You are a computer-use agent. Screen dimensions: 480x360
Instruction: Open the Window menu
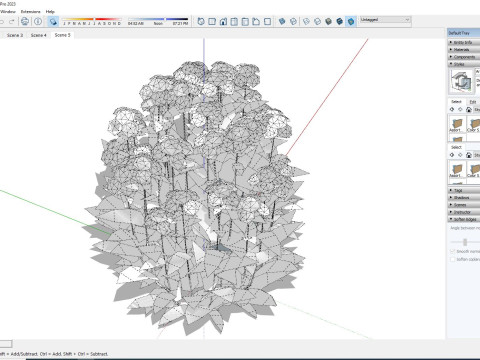(x=8, y=11)
